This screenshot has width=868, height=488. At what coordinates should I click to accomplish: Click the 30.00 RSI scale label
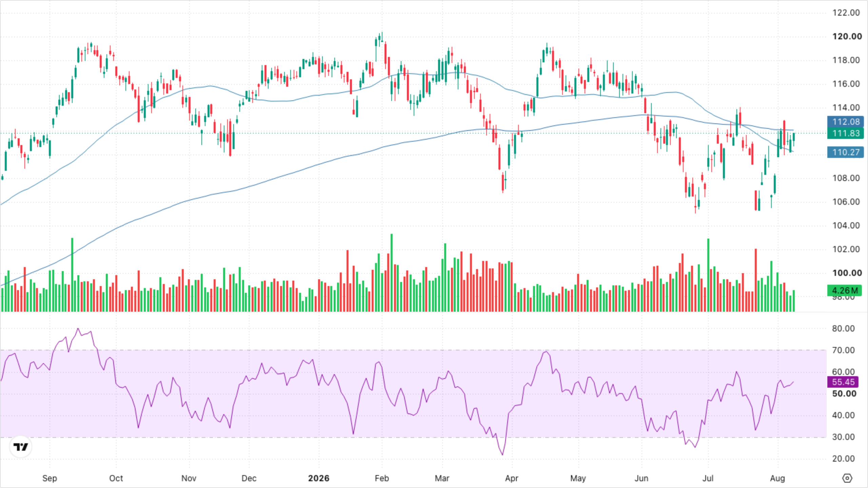pos(843,437)
